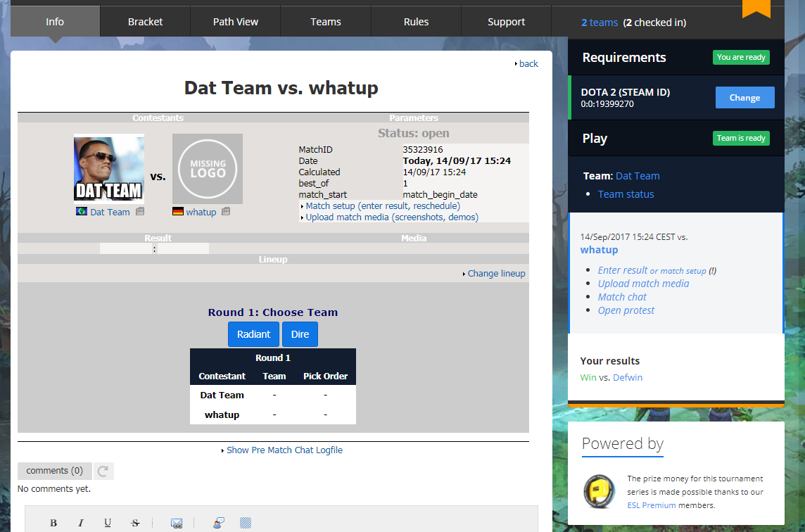Click the Status: open text
The height and width of the screenshot is (532, 805).
coord(414,133)
